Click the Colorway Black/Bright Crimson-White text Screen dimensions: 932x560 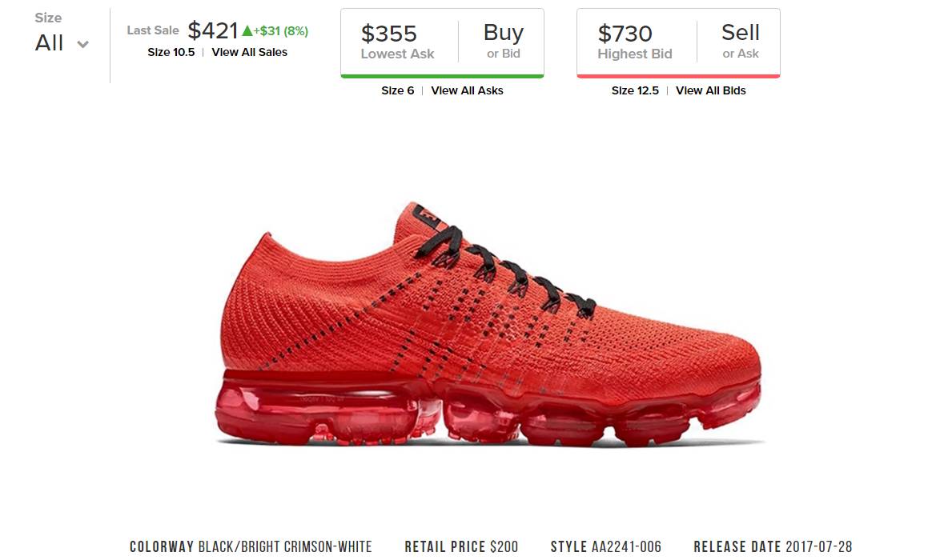[x=251, y=546]
